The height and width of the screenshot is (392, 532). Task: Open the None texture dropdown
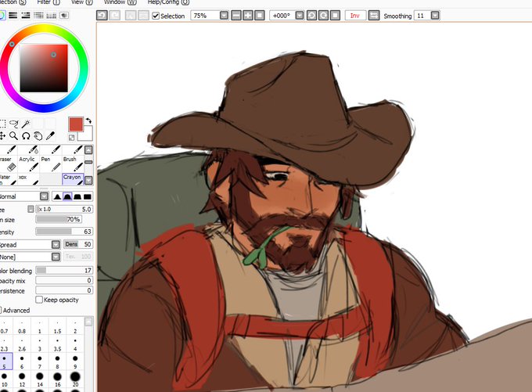click(x=56, y=257)
